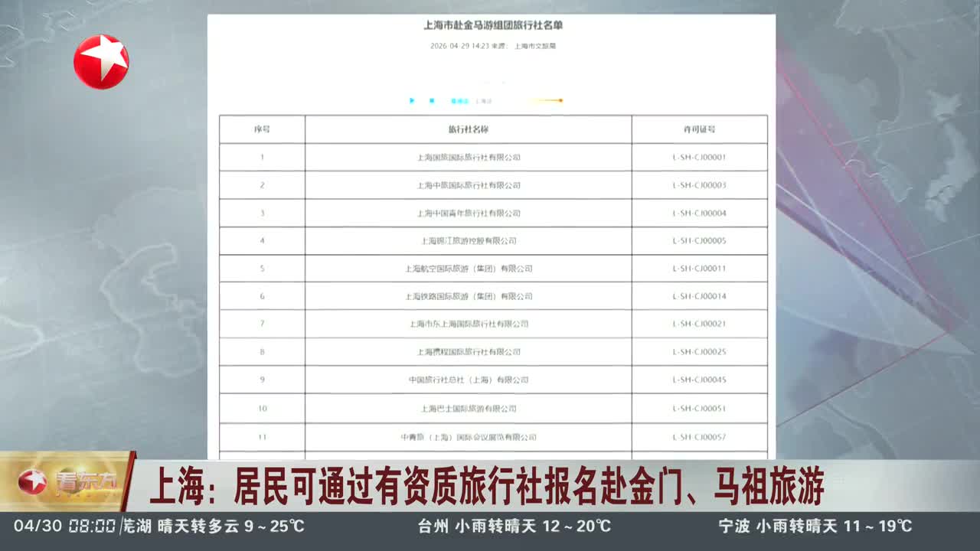Image resolution: width=980 pixels, height=551 pixels.
Task: Click license number L-SH-CJ00003
Action: pyautogui.click(x=699, y=185)
